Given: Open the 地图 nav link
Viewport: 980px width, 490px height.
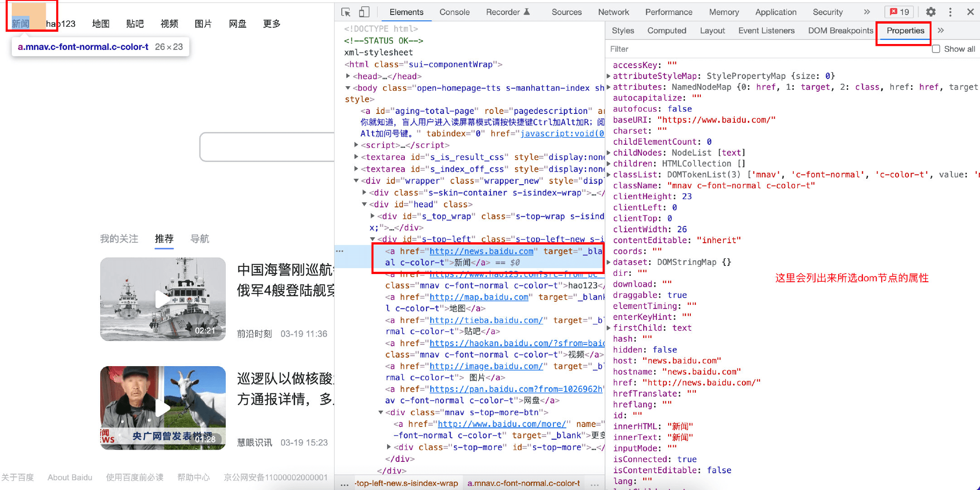Looking at the screenshot, I should coord(101,24).
